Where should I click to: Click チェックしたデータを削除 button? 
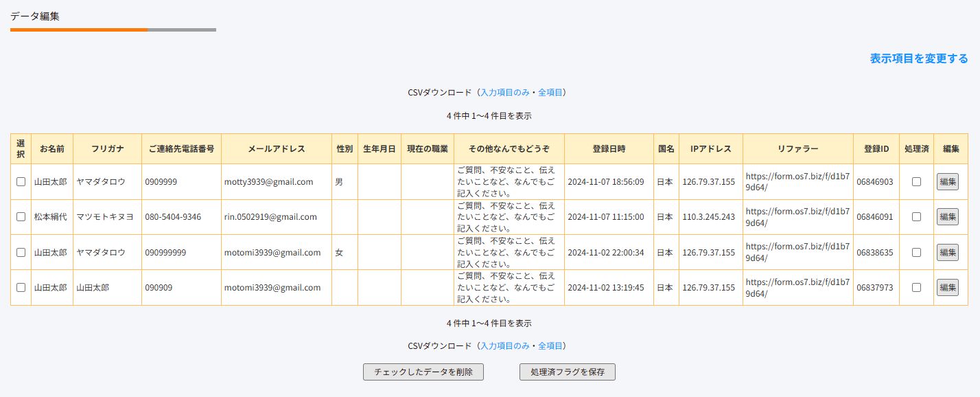click(423, 372)
